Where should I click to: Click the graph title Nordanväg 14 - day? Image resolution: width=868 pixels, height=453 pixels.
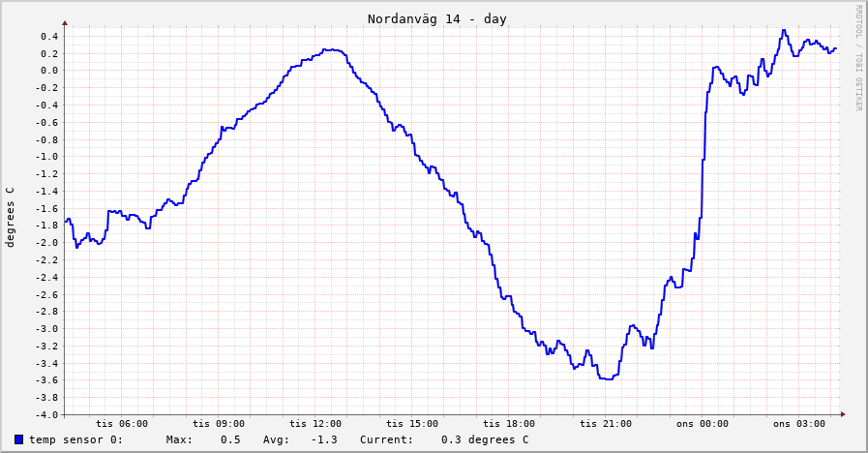pyautogui.click(x=436, y=19)
